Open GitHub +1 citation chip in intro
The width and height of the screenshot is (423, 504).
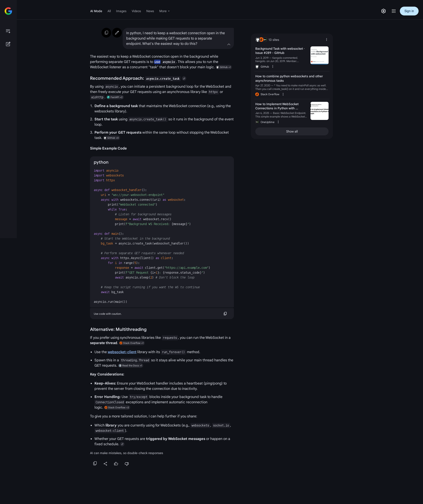(x=224, y=67)
